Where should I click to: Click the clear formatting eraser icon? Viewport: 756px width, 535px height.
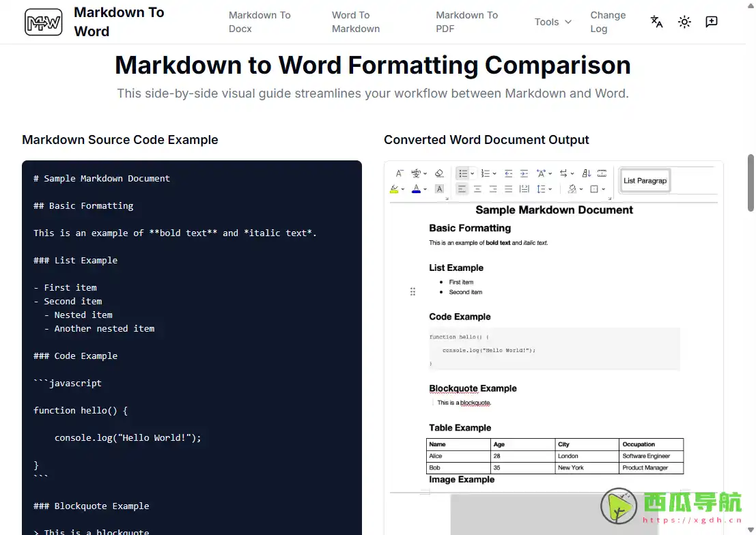[x=439, y=173]
